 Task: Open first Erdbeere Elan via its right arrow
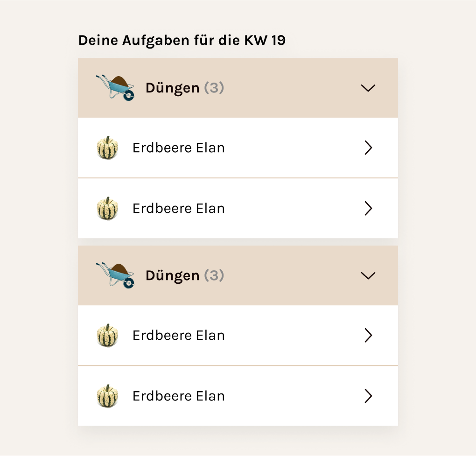tap(368, 148)
